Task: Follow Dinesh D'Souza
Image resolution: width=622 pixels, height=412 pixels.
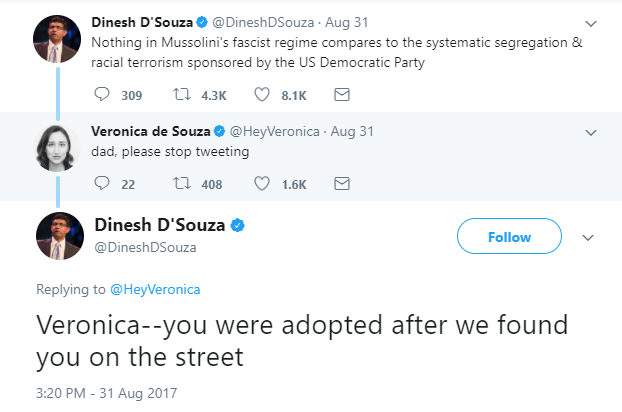Action: coord(508,237)
